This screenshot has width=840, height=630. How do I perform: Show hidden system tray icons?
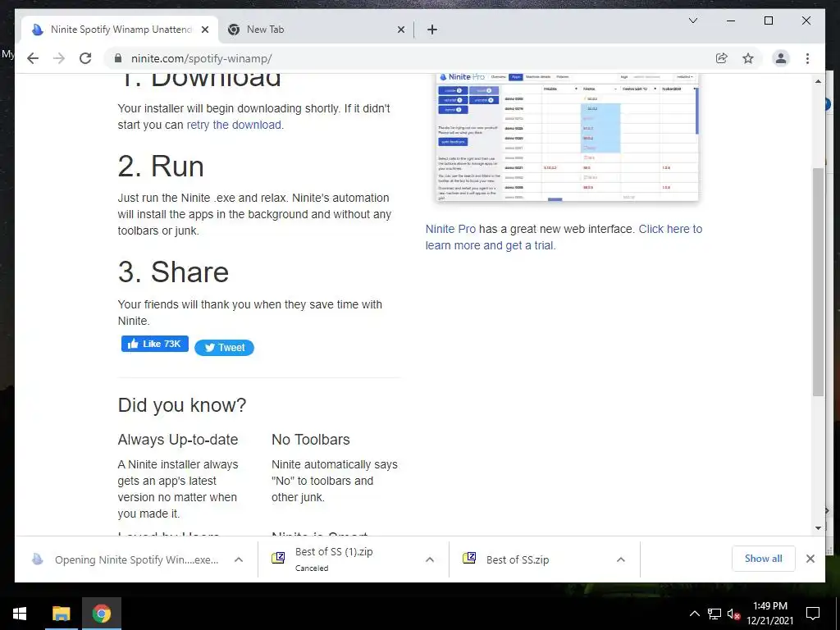pos(694,614)
